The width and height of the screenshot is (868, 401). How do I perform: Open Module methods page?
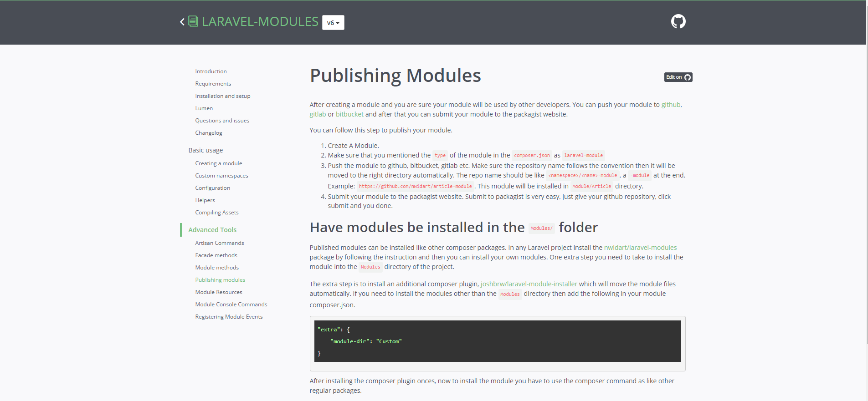tap(217, 268)
